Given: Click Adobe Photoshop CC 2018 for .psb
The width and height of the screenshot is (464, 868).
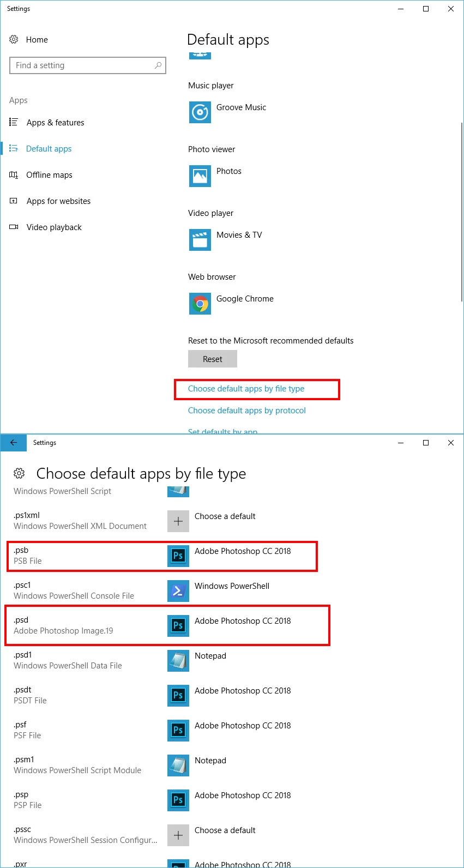Looking at the screenshot, I should (243, 551).
